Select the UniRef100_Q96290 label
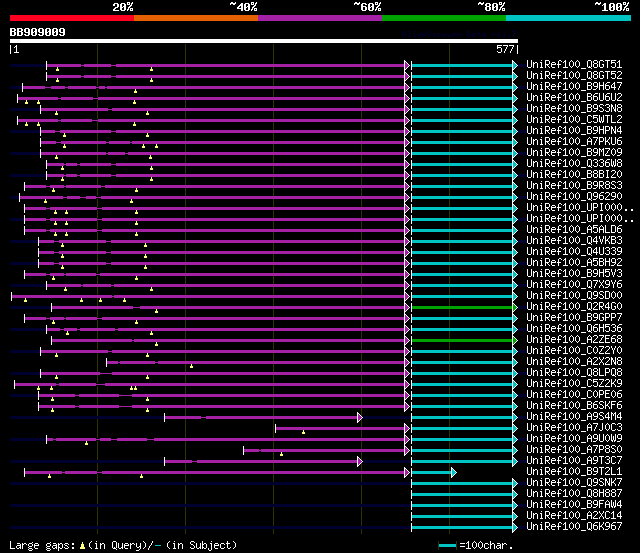This screenshot has height=553, width=640. pyautogui.click(x=574, y=197)
